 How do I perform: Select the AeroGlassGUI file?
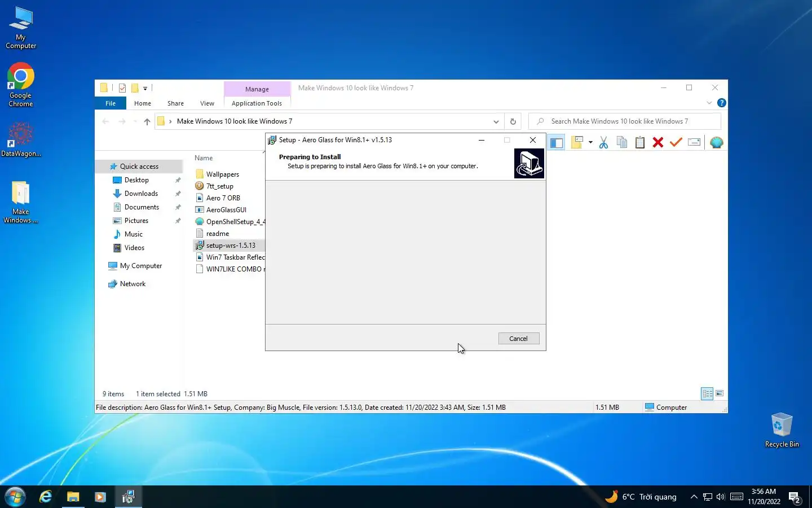point(226,210)
